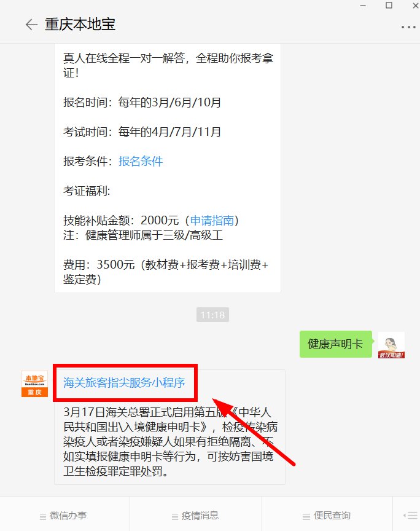Open the 海关旅客指尖服务小程序 link
The height and width of the screenshot is (531, 420).
(124, 383)
